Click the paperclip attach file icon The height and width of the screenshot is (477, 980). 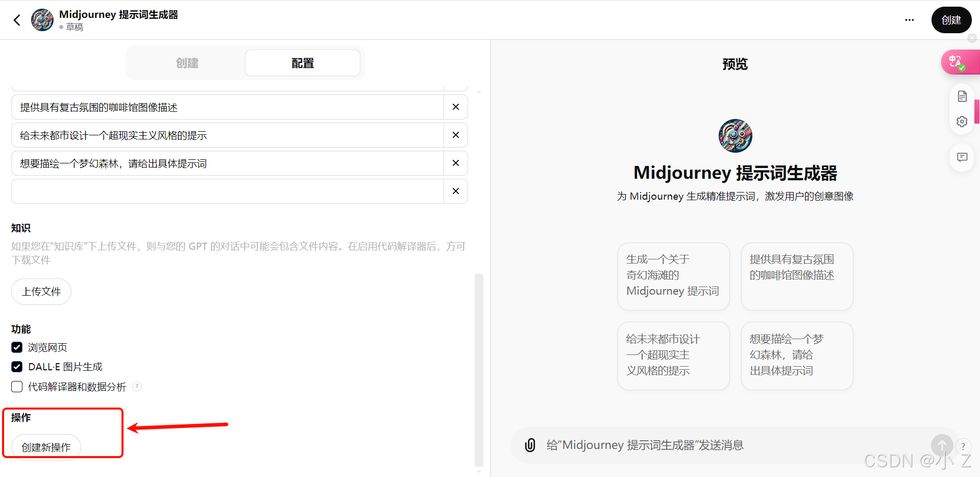tap(530, 445)
